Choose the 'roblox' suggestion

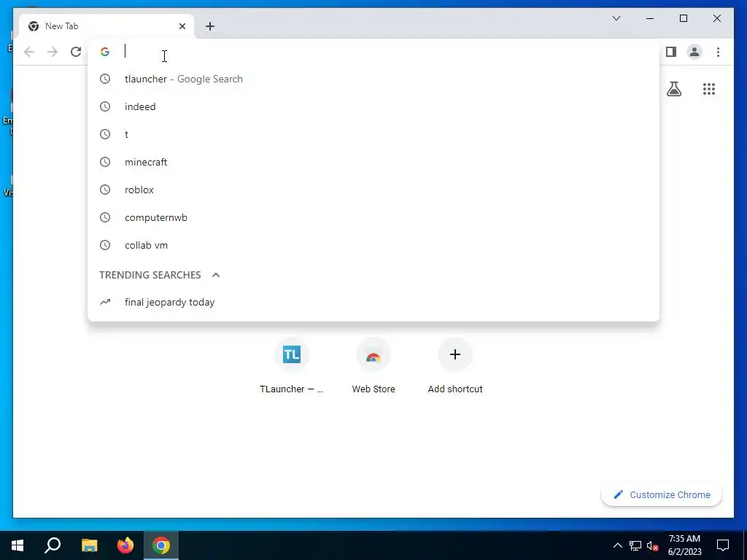click(x=373, y=190)
